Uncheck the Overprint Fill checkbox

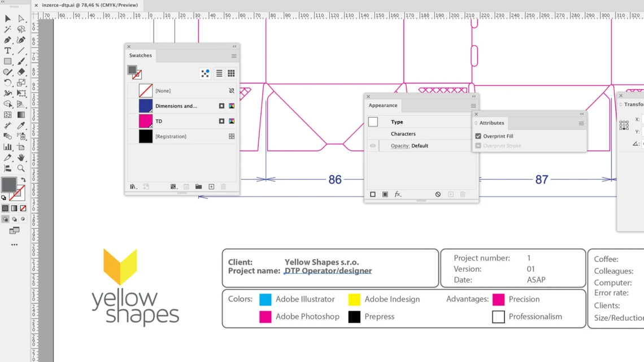478,136
